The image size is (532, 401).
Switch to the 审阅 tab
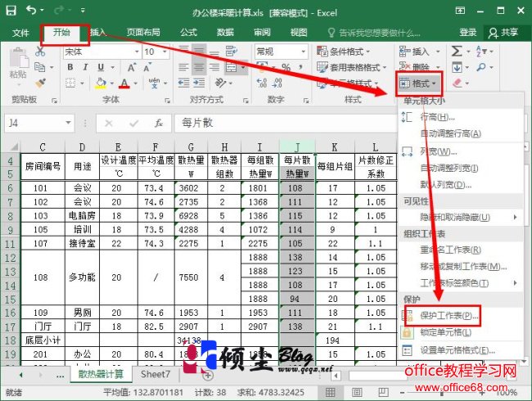point(262,33)
